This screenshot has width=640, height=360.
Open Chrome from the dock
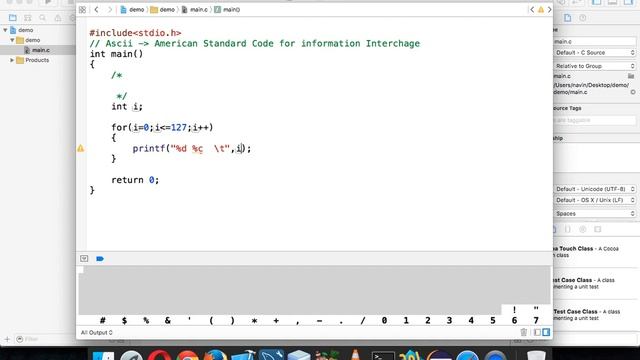coord(187,355)
